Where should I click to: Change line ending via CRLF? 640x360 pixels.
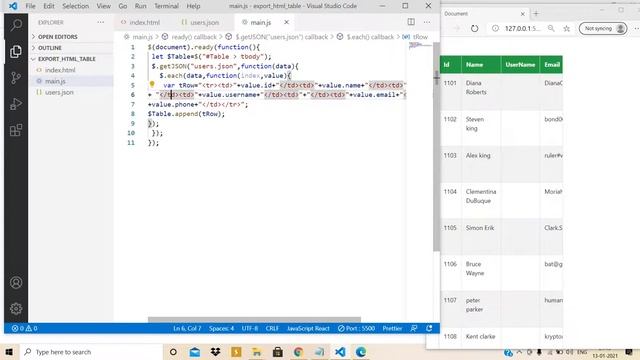(272, 328)
